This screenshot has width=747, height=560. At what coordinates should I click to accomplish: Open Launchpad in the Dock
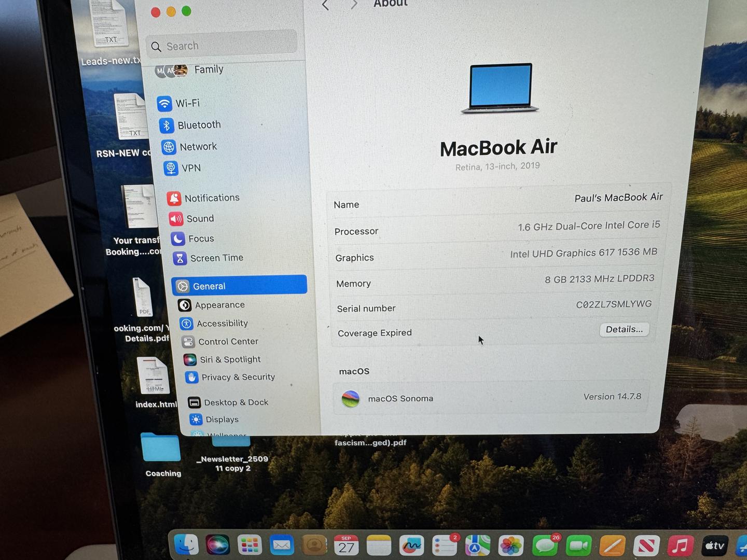click(250, 545)
